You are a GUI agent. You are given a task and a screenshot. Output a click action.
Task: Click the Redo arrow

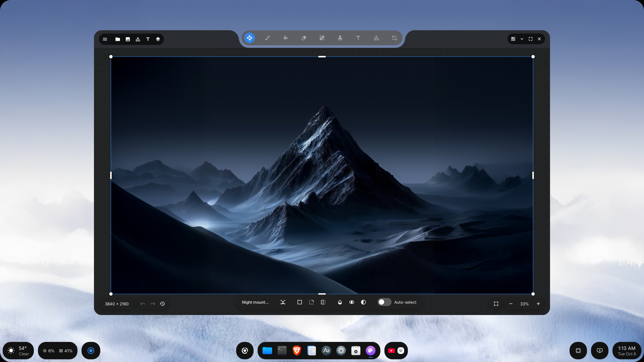153,304
